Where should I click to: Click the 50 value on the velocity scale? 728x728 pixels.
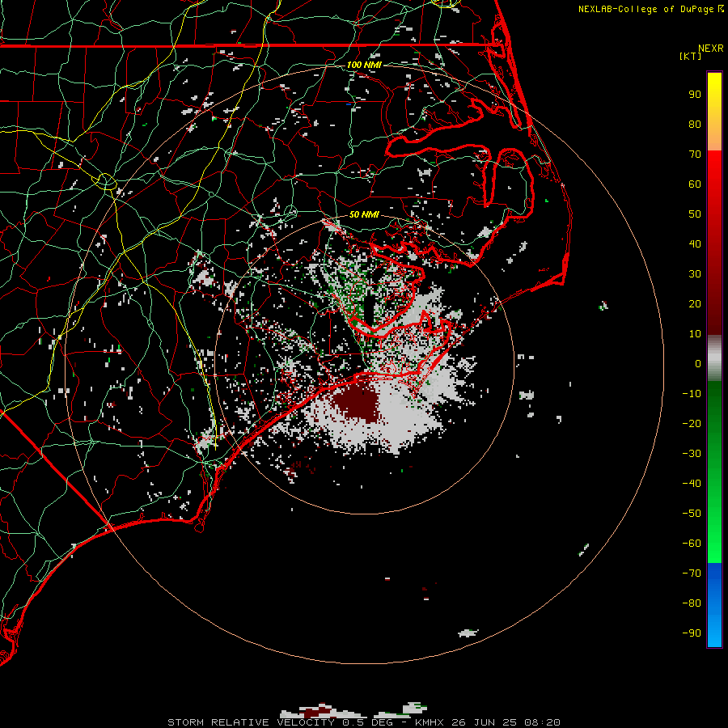click(x=695, y=214)
